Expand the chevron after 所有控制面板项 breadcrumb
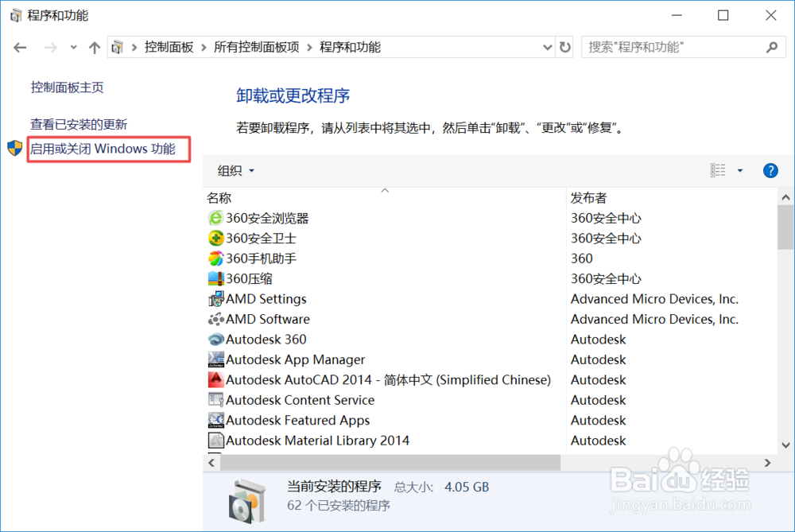Viewport: 795px width, 532px height. (309, 47)
